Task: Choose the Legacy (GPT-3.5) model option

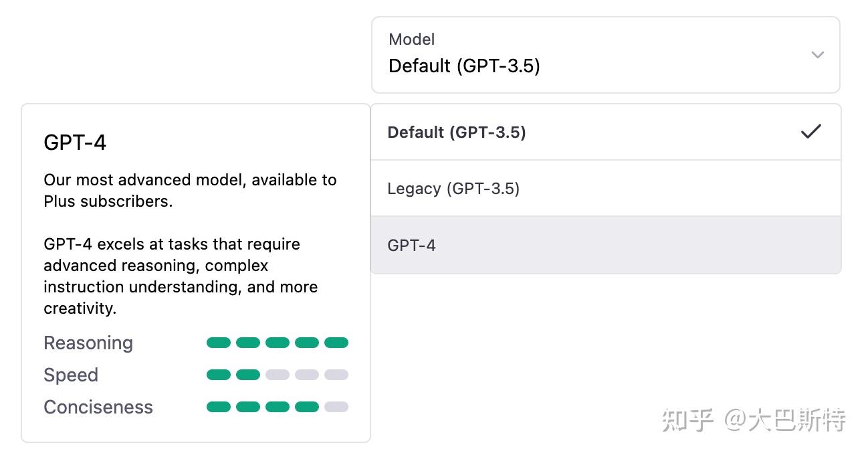Action: (x=453, y=189)
